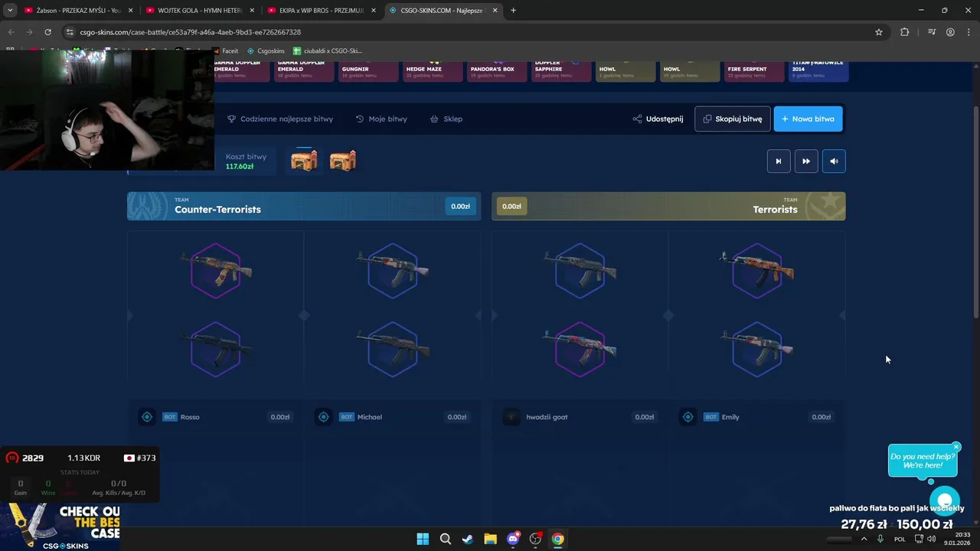Click the DOPPLER SAPPHIRE recent drop card
The width and height of the screenshot is (980, 551).
pyautogui.click(x=561, y=70)
